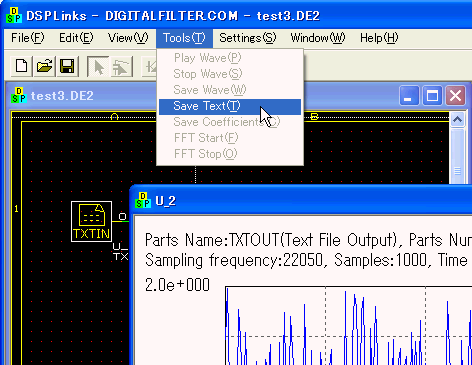Save using the floppy disk icon
The width and height of the screenshot is (472, 365).
pos(67,66)
